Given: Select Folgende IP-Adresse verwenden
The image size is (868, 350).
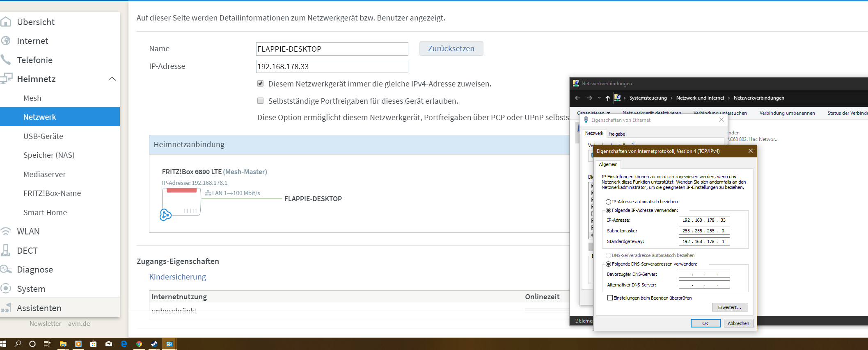Looking at the screenshot, I should [608, 210].
